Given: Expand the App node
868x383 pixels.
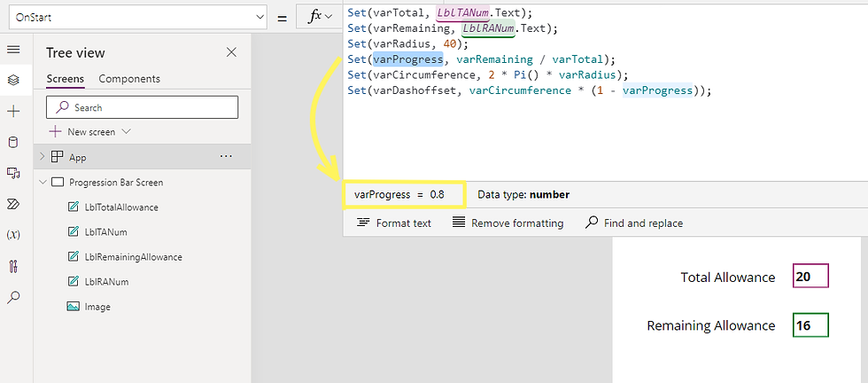Looking at the screenshot, I should pos(43,157).
